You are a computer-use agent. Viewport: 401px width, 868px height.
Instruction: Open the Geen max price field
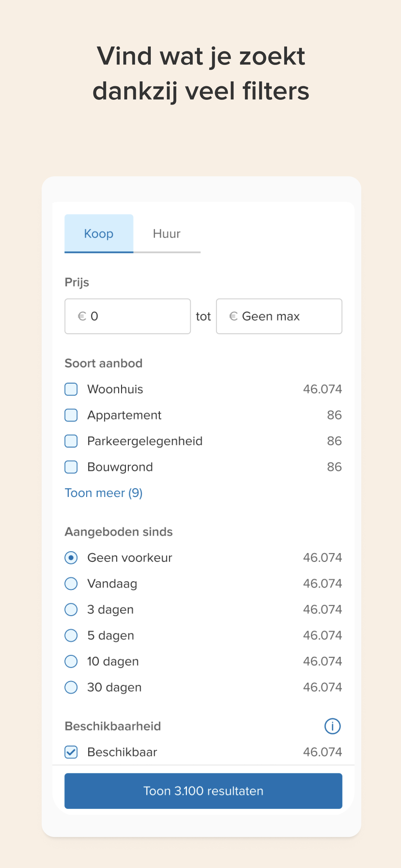[x=279, y=316]
